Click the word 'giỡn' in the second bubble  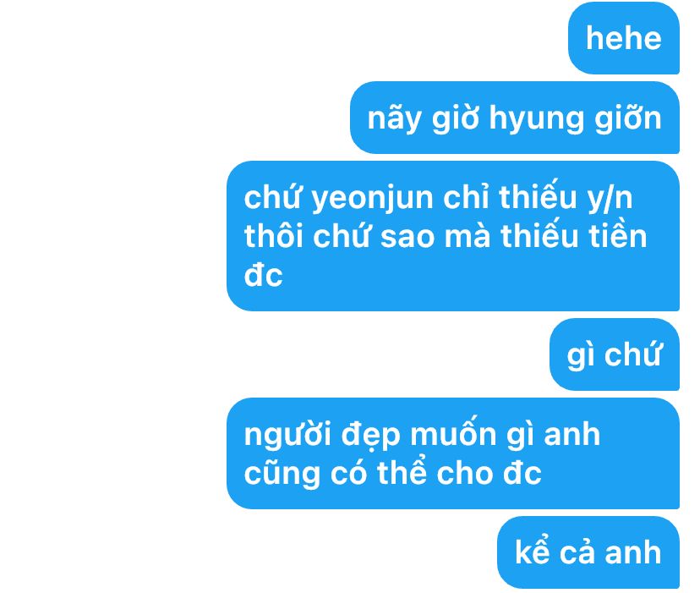click(x=627, y=120)
